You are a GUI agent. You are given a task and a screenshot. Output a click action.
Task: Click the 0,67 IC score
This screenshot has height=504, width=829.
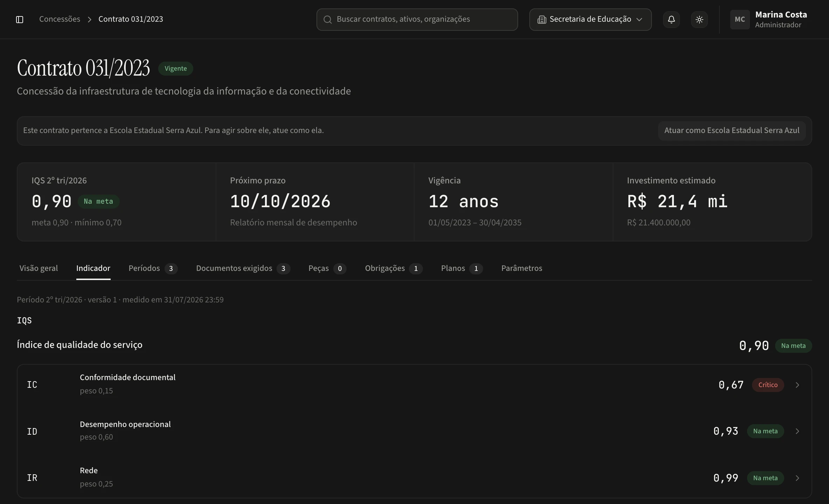pyautogui.click(x=731, y=385)
